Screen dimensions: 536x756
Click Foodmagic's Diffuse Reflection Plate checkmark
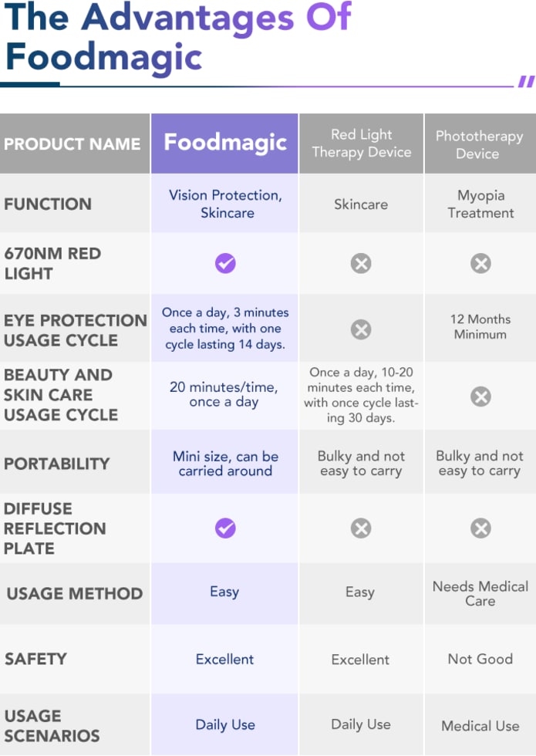[225, 528]
